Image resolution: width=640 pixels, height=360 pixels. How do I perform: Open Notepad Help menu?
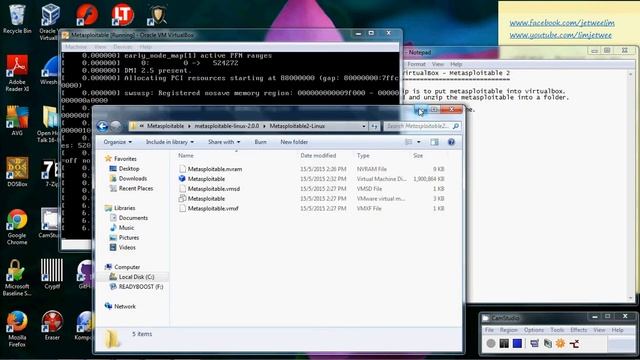pos(456,64)
